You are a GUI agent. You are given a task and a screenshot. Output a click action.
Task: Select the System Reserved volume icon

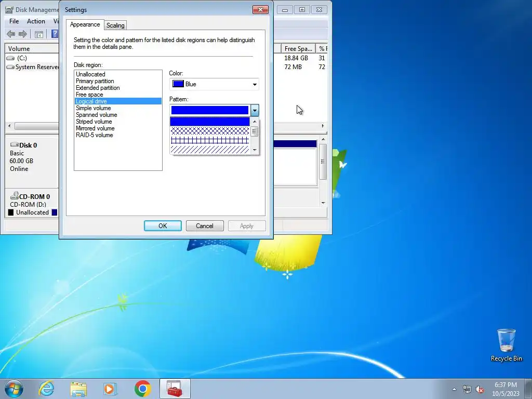10,67
